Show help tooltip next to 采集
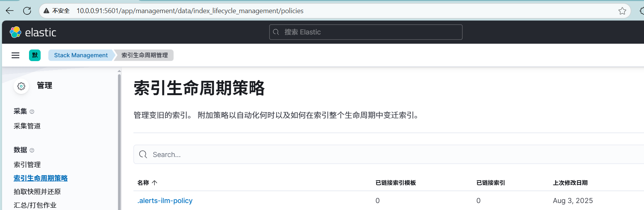This screenshot has height=210, width=644. [x=32, y=112]
